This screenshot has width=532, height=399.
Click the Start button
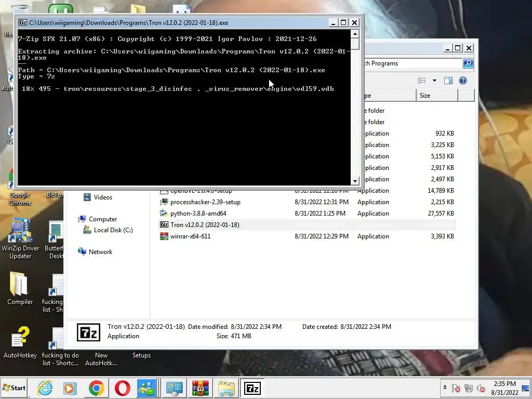pos(14,388)
